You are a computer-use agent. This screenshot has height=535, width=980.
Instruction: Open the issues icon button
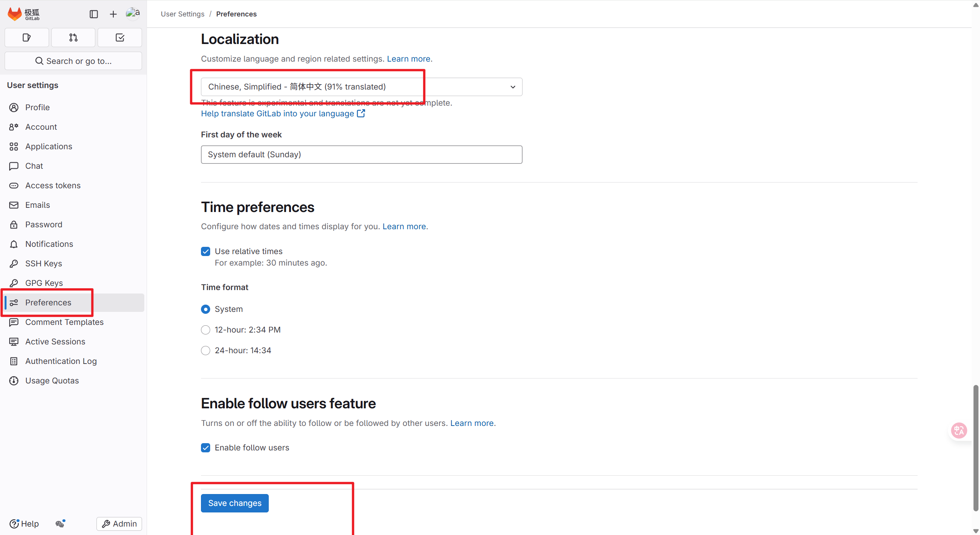[26, 38]
